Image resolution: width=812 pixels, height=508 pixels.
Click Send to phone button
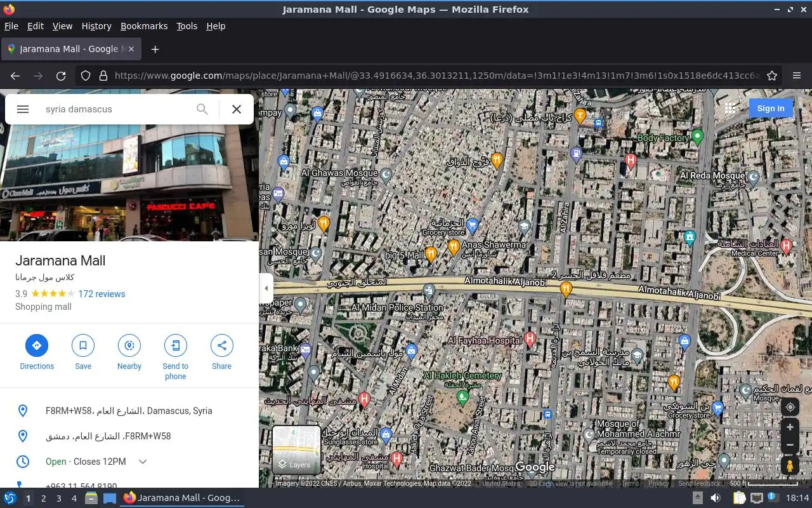176,357
